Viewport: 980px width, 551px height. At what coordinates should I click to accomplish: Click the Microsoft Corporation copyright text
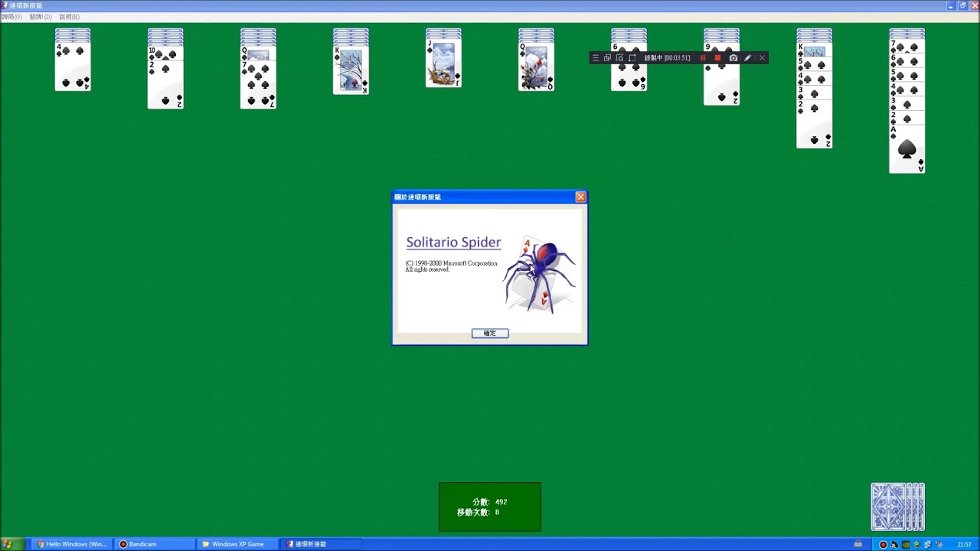[x=452, y=266]
